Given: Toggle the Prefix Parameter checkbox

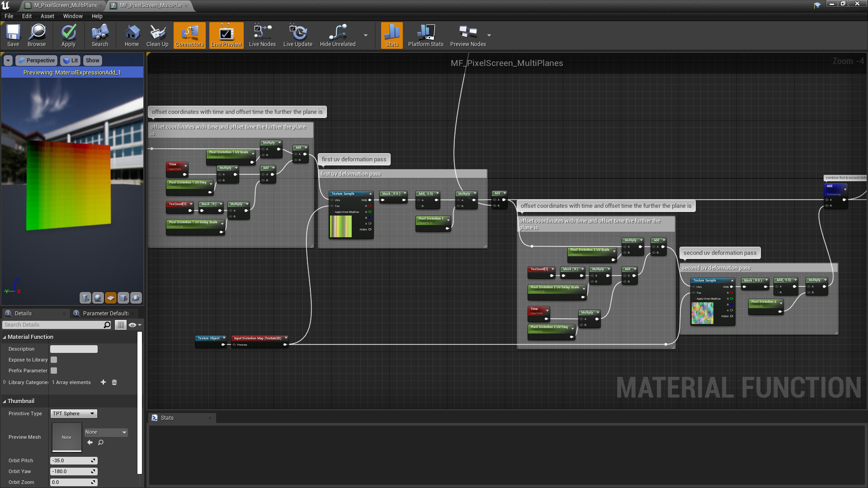Looking at the screenshot, I should click(x=53, y=371).
